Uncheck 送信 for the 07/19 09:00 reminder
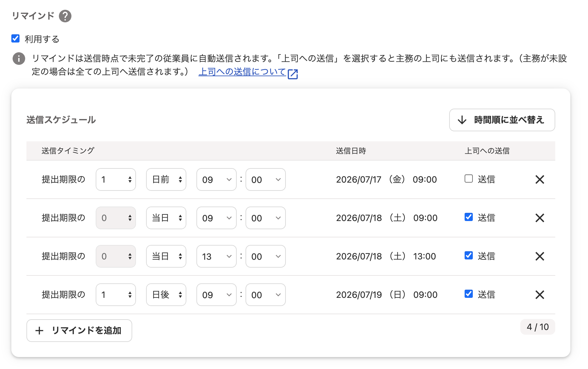 pos(469,294)
